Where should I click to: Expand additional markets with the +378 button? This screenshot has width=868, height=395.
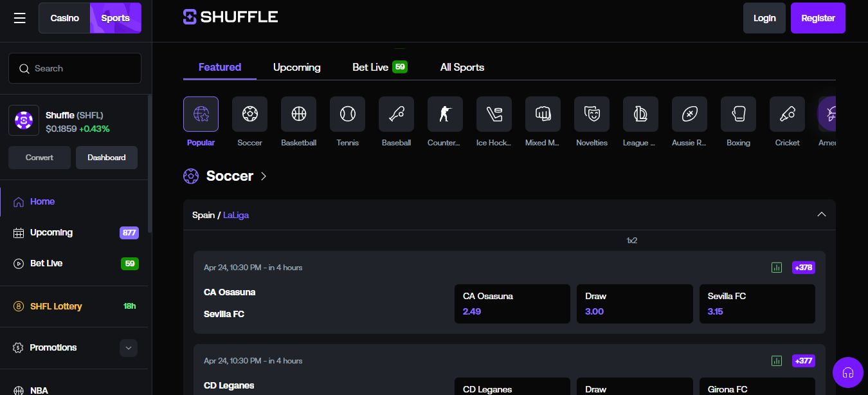pos(803,267)
